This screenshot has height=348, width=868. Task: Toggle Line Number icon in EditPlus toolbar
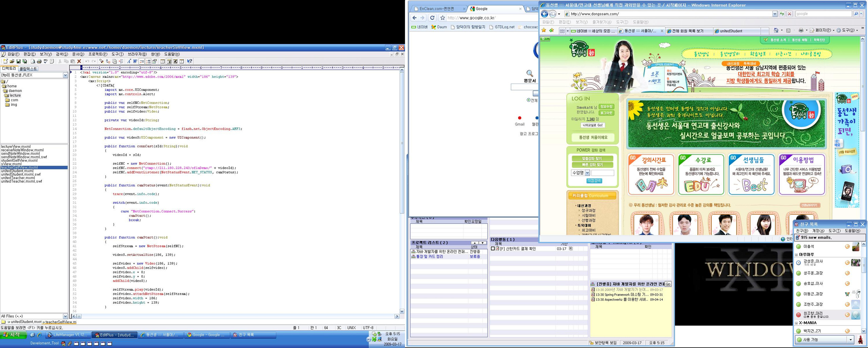148,61
